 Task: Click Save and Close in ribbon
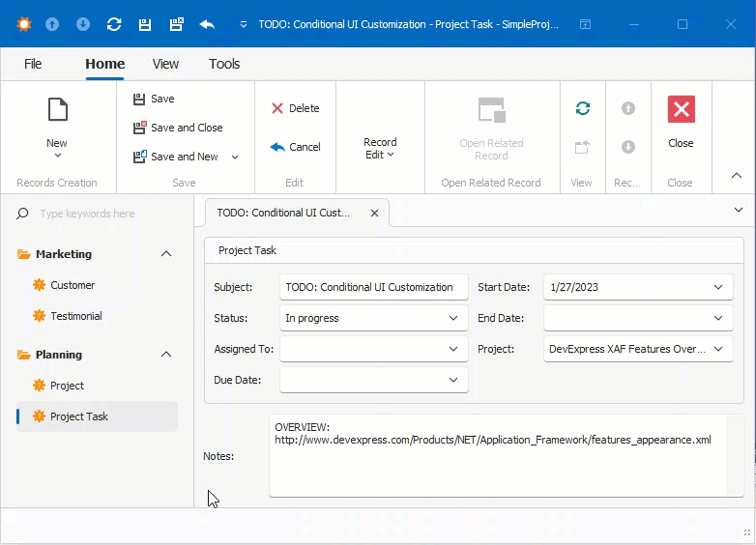(178, 128)
